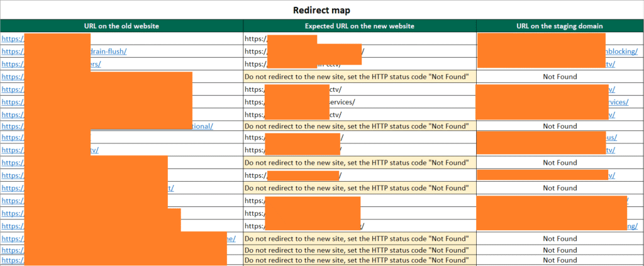This screenshot has height=266, width=644.
Task: Select 'Expected URL on the new website' header
Action: tap(359, 26)
